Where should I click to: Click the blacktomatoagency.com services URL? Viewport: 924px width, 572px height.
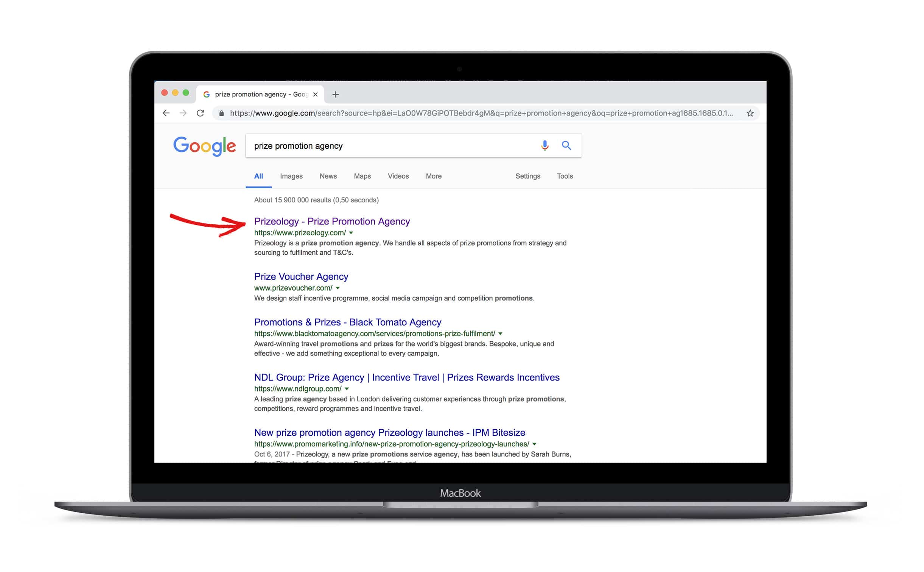[375, 334]
